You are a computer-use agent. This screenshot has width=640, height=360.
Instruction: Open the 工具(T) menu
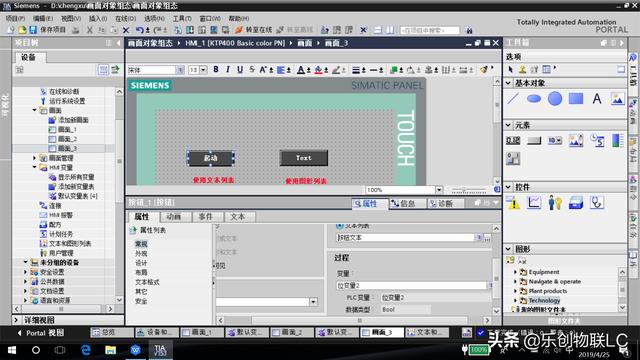(x=182, y=18)
